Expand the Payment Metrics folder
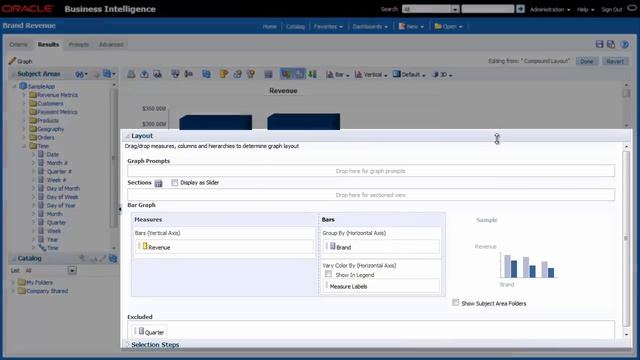The height and width of the screenshot is (360, 640). 24,112
